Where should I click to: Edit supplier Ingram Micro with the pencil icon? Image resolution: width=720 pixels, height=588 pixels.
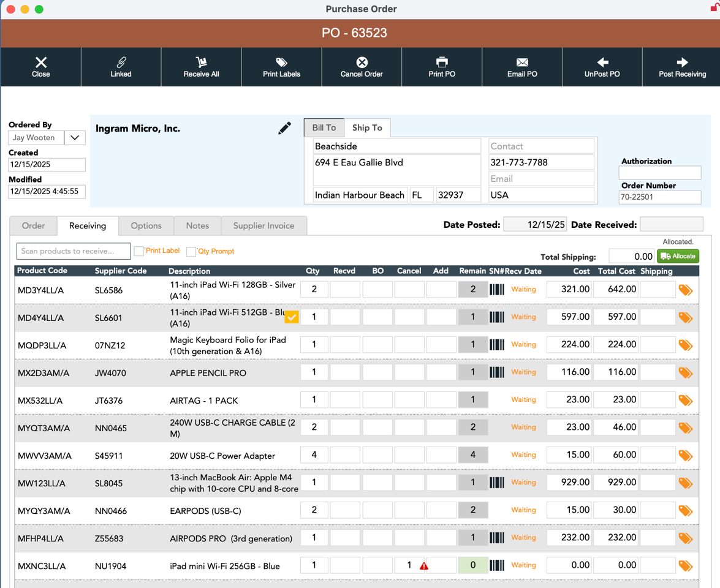(284, 128)
